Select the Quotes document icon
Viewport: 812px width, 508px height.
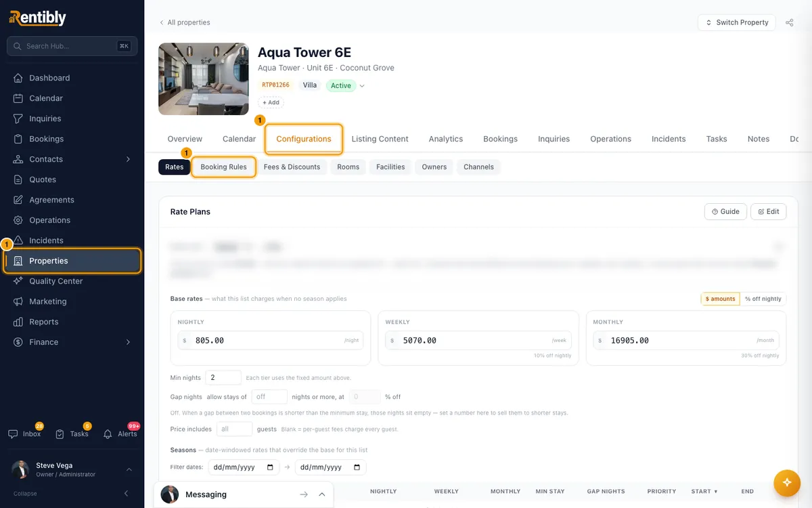coord(18,179)
